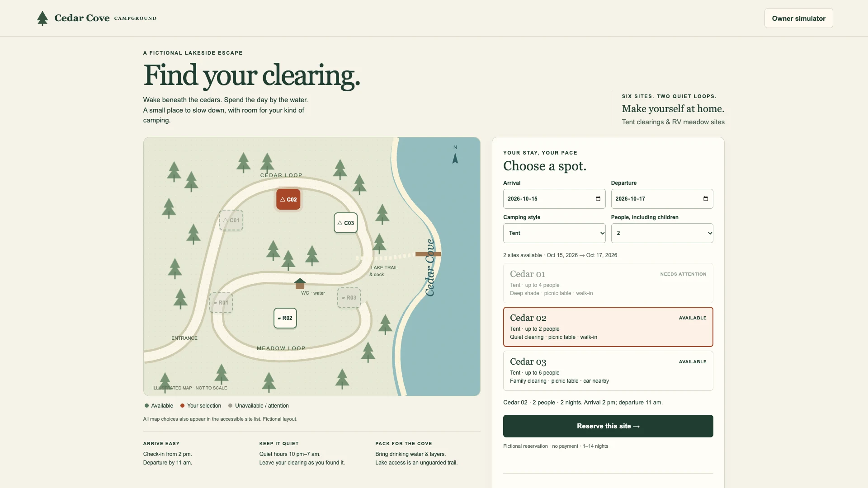Open the Departure date calendar picker icon
Viewport: 868px width, 488px height.
coord(706,199)
